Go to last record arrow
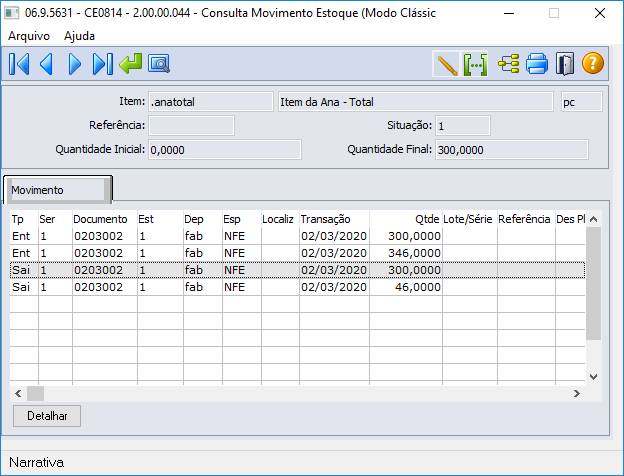624x476 pixels. pos(103,64)
